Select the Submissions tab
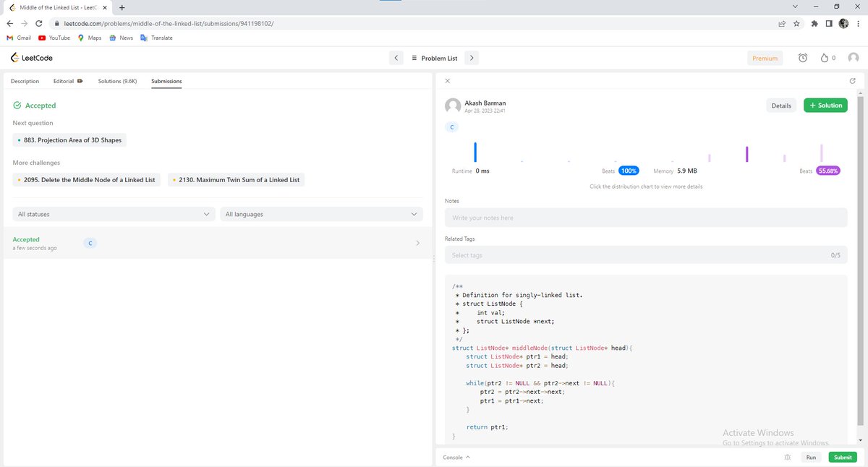This screenshot has width=868, height=467. [166, 81]
